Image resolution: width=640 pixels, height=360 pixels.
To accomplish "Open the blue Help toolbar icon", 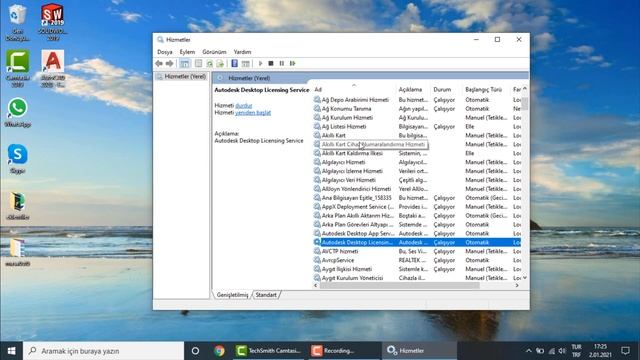I will [234, 63].
